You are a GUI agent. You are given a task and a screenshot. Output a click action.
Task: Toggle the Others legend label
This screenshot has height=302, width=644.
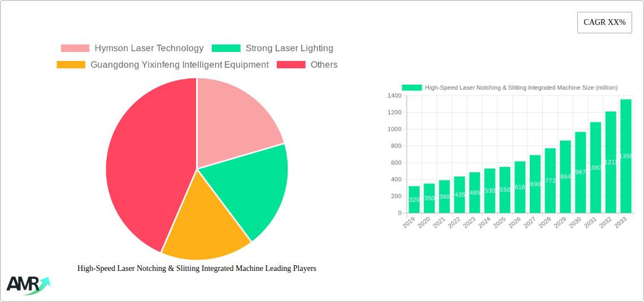(324, 65)
